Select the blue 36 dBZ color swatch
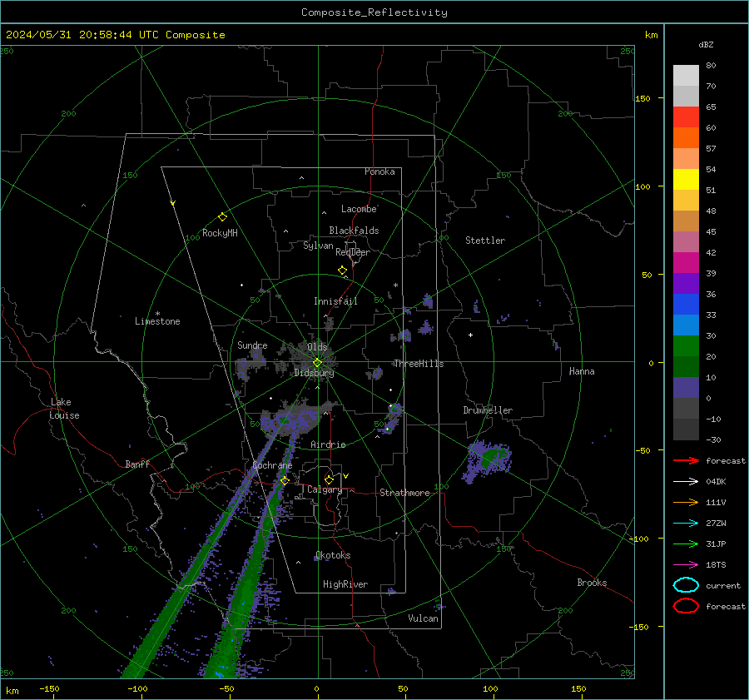The width and height of the screenshot is (749, 700). tap(686, 304)
